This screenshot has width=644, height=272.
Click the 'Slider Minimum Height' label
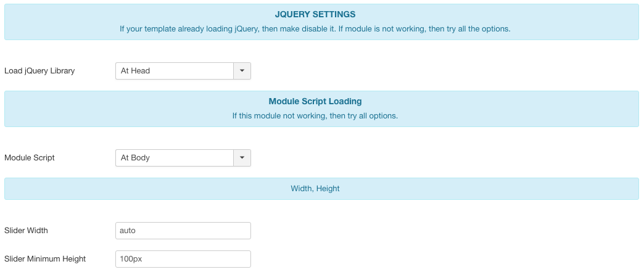click(45, 259)
